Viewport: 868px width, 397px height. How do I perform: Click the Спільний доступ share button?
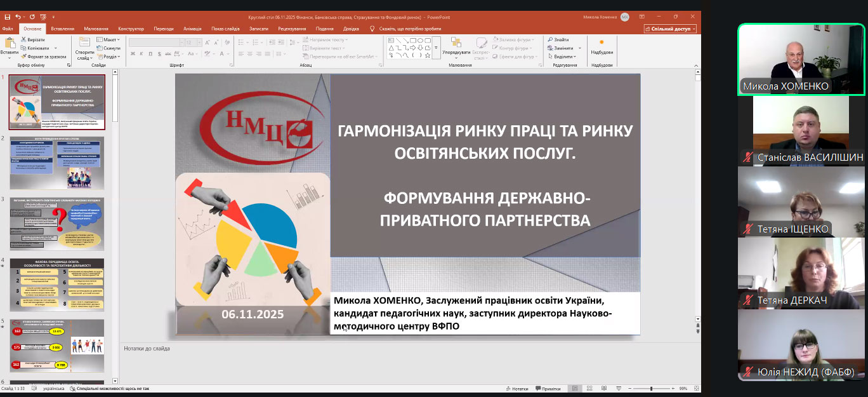click(670, 29)
